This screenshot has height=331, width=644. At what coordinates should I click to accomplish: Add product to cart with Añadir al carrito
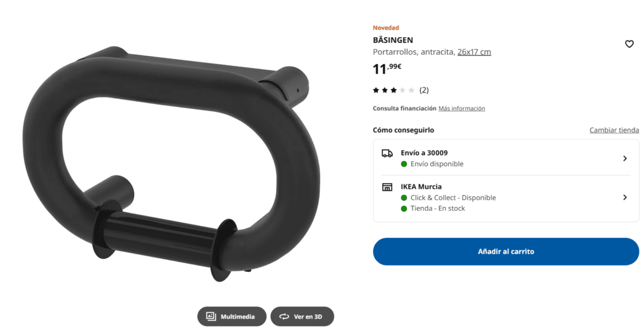[506, 251]
